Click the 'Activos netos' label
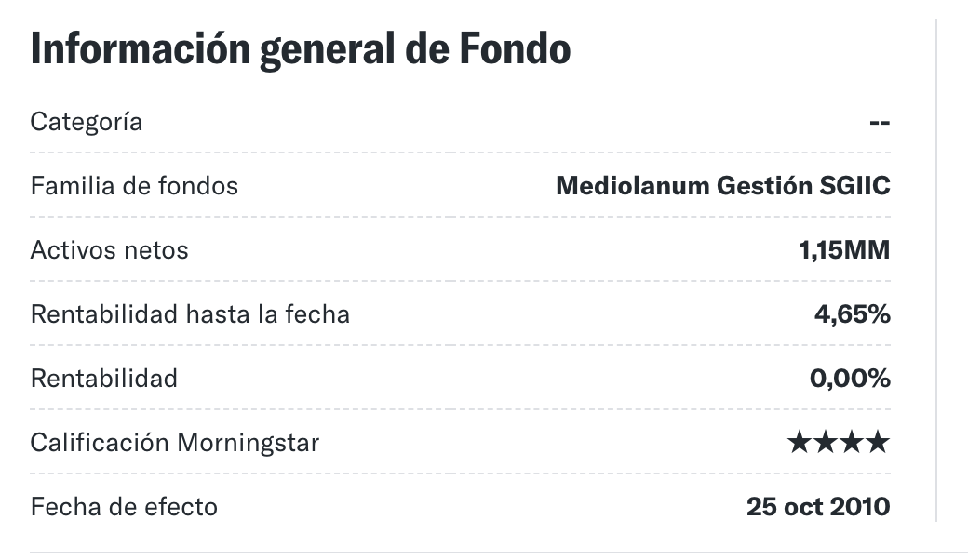 click(109, 250)
